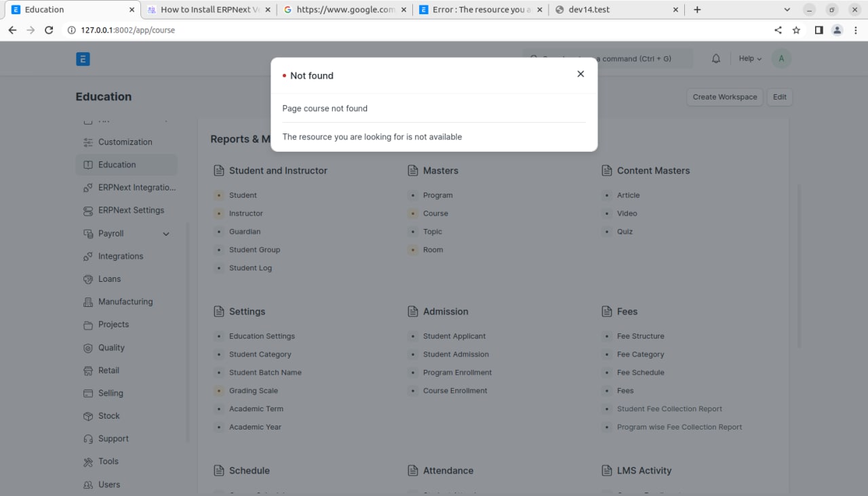Screen dimensions: 868x496
Task: Expand the Payroll sidebar chevron
Action: point(166,234)
